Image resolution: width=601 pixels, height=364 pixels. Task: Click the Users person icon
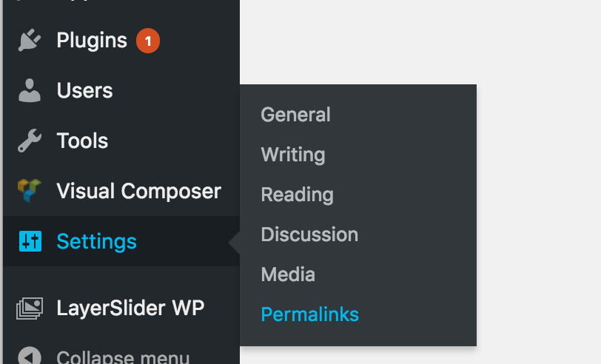point(30,90)
